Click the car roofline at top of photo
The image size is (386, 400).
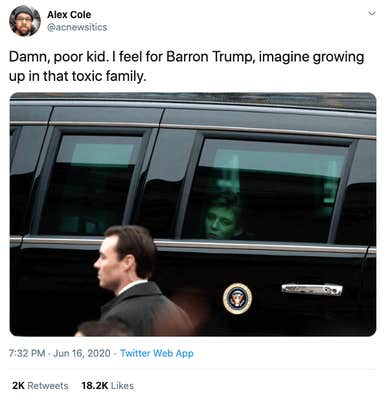tap(193, 101)
